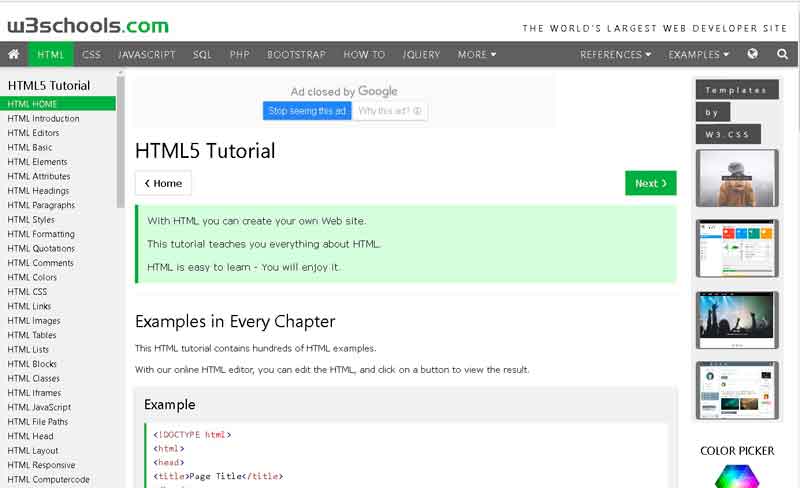Open HTML Tables sidebar link
The width and height of the screenshot is (800, 488).
pos(32,335)
